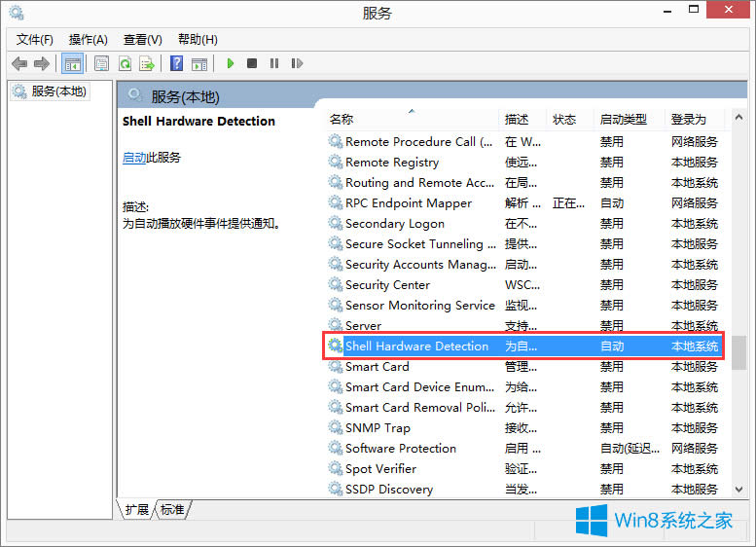The image size is (756, 547).
Task: Click gear icon of Security Center row
Action: [x=336, y=283]
